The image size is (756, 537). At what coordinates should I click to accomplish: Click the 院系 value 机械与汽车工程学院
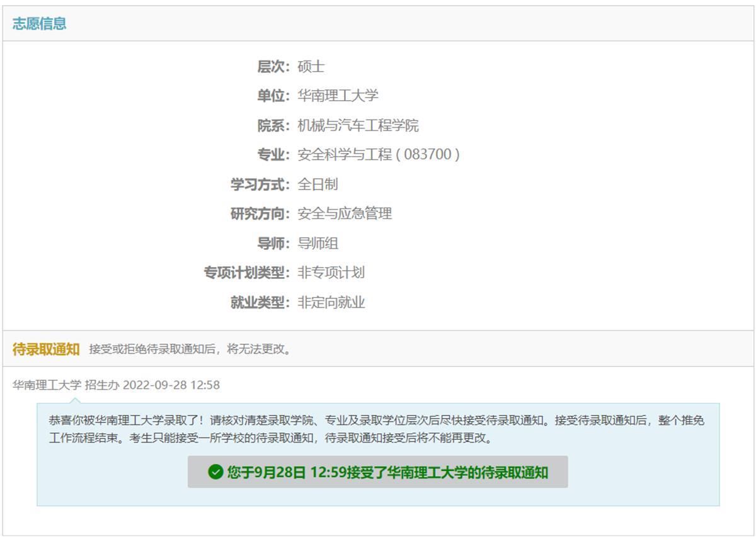click(x=358, y=126)
